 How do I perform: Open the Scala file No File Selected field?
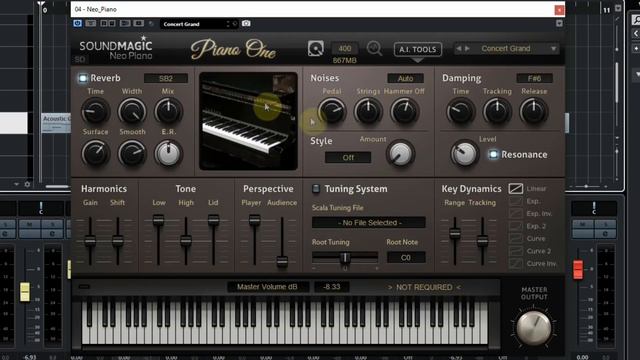pos(369,222)
